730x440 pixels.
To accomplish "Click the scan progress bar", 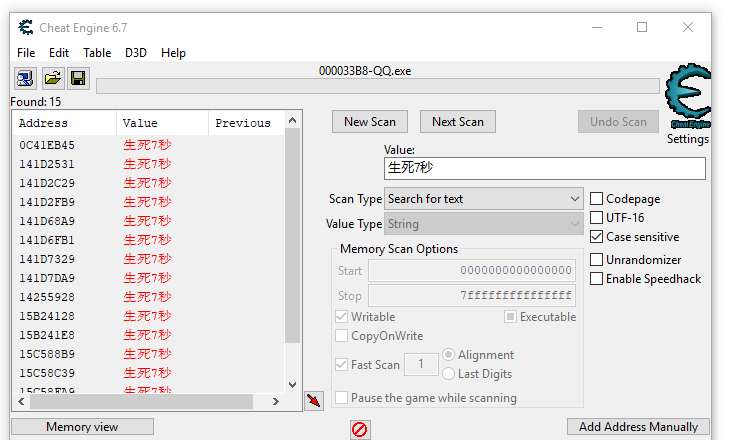I will coord(378,86).
